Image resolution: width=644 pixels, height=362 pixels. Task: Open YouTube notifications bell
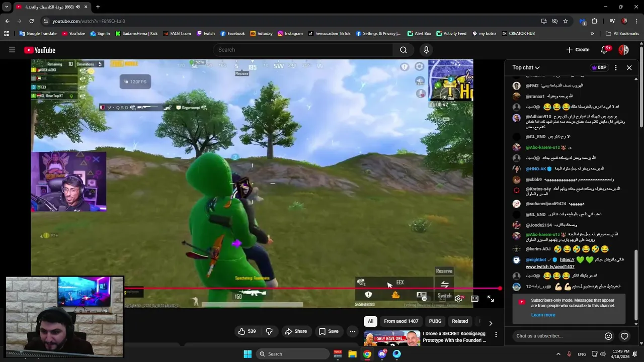coord(605,50)
